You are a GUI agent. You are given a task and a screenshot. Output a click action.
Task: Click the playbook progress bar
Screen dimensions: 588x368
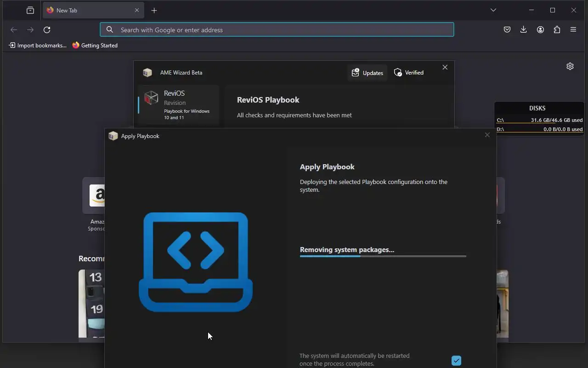point(383,256)
